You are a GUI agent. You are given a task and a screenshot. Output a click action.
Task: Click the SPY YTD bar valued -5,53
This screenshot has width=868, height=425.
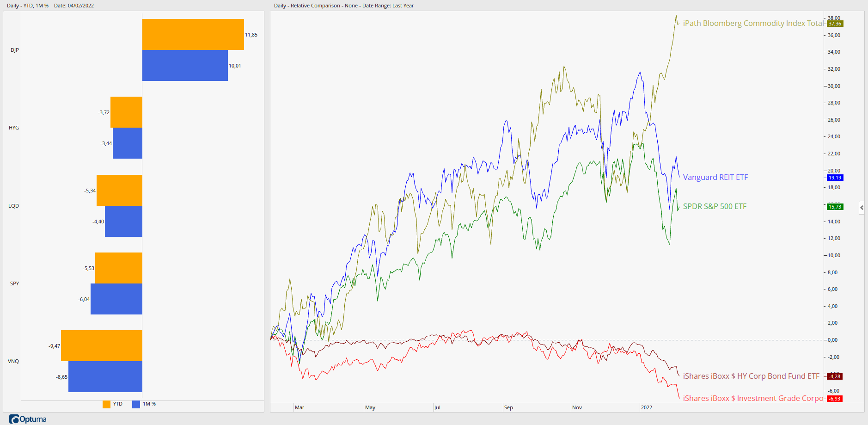pyautogui.click(x=119, y=268)
